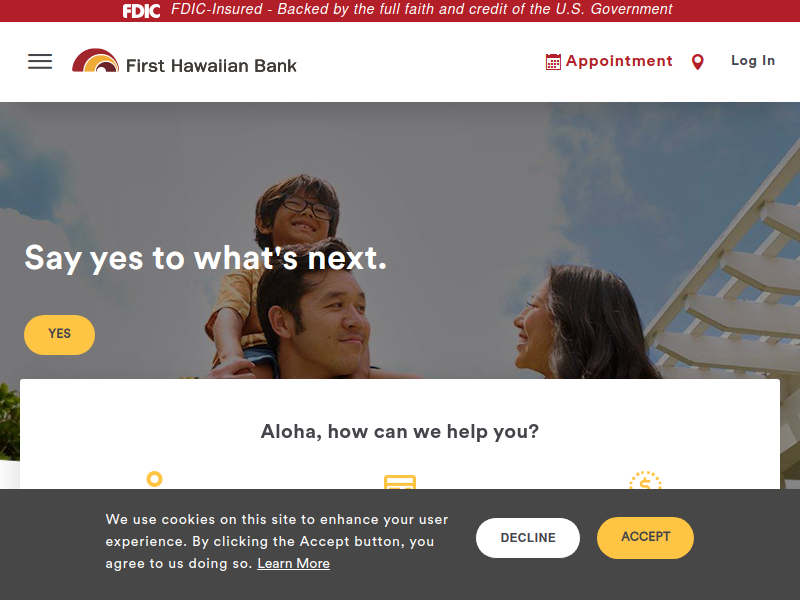The image size is (800, 600).
Task: Click the 'Aloha, how can we help you?' heading
Action: point(400,432)
